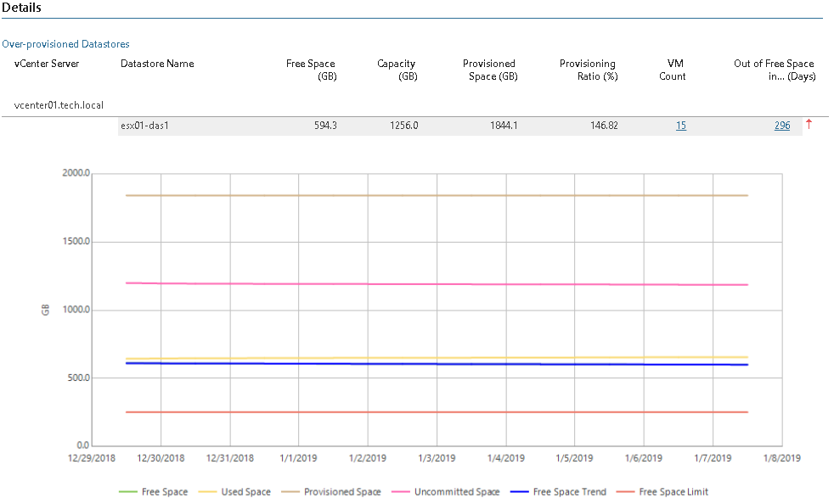Viewport: 834px width, 504px height.
Task: Click the Out of Free Space column header
Action: [775, 70]
